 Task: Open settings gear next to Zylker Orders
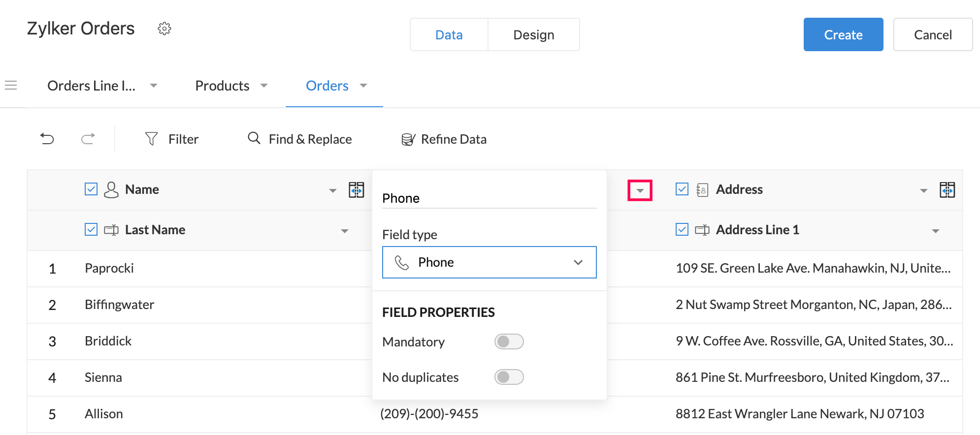pos(164,29)
